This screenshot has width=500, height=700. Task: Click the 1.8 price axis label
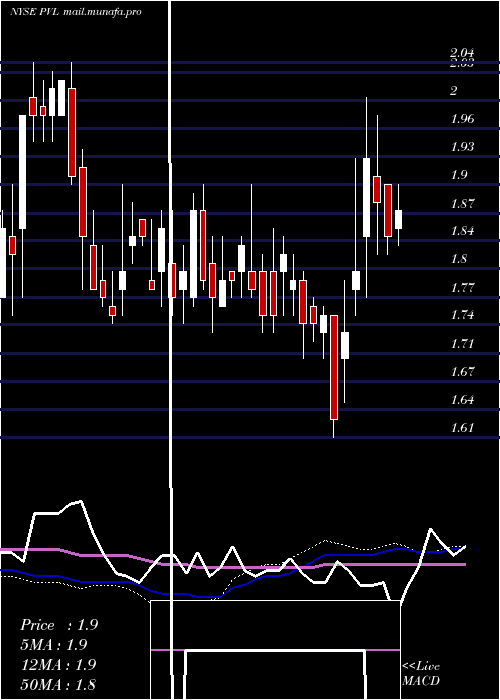pyautogui.click(x=459, y=259)
